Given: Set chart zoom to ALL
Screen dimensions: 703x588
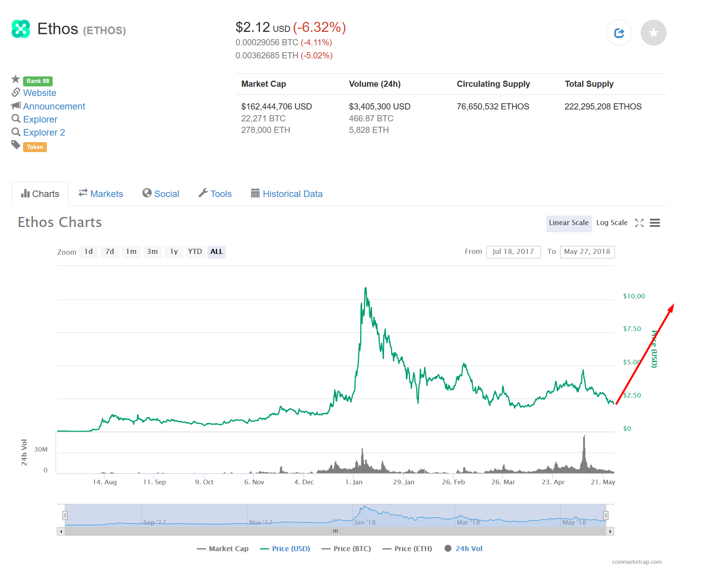Looking at the screenshot, I should pos(216,252).
